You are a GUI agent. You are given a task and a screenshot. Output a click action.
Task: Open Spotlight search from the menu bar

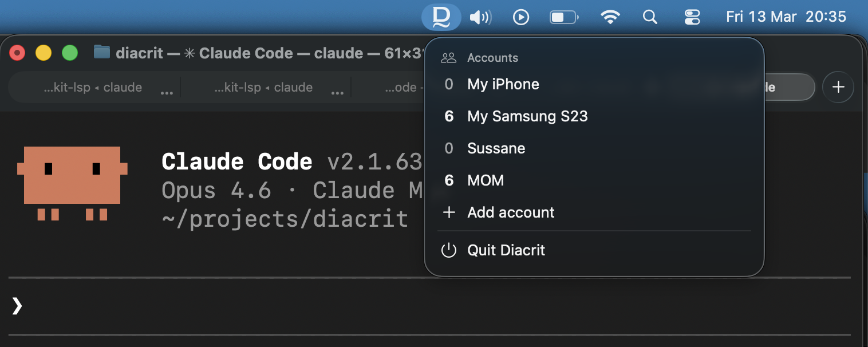[x=650, y=17]
